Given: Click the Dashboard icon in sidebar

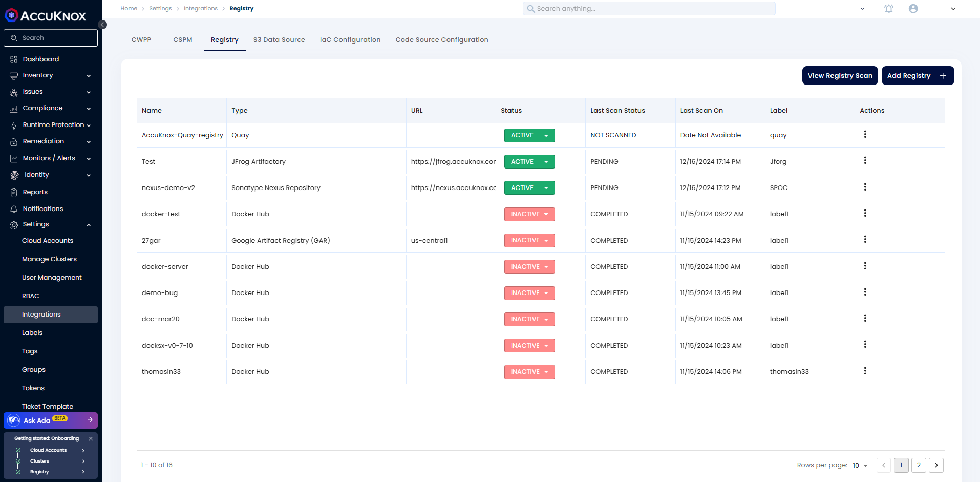Looking at the screenshot, I should 14,59.
